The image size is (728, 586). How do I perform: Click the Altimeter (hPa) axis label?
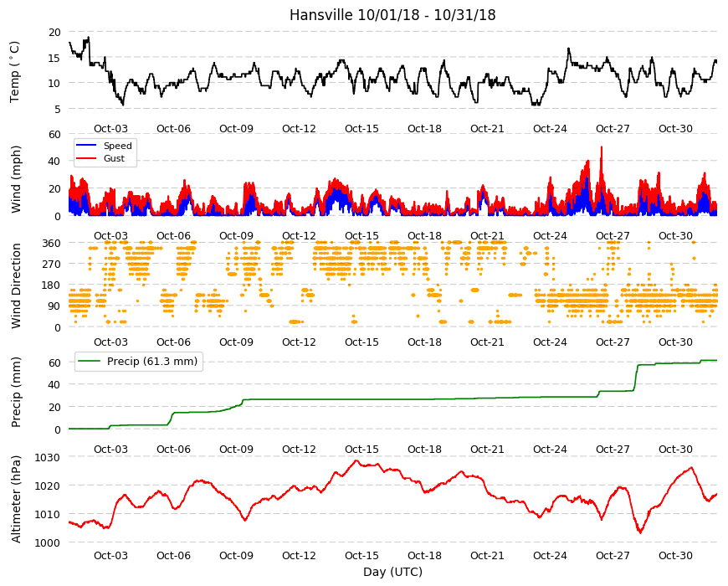pyautogui.click(x=16, y=499)
